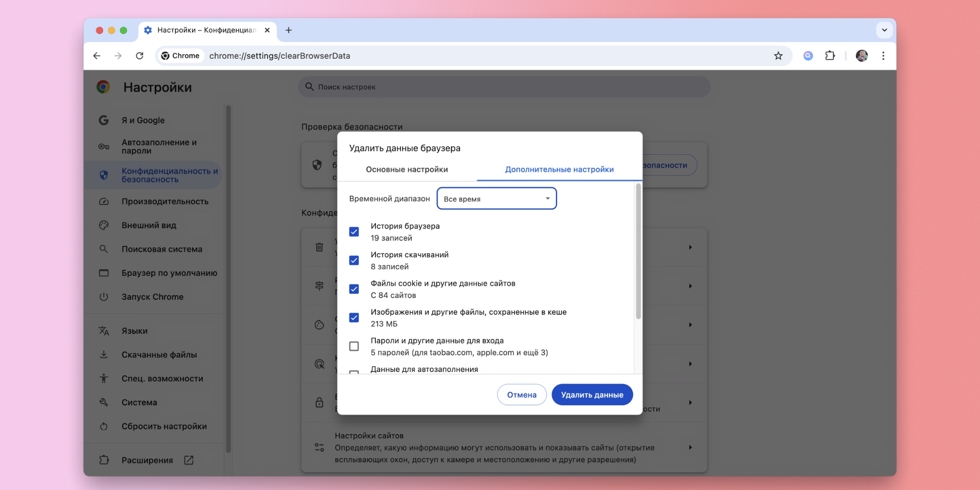Click the profile avatar icon
This screenshot has height=490, width=980.
[861, 56]
